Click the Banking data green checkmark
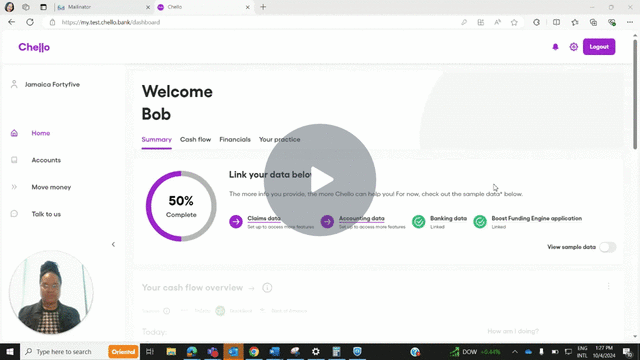The height and width of the screenshot is (360, 640). 418,222
